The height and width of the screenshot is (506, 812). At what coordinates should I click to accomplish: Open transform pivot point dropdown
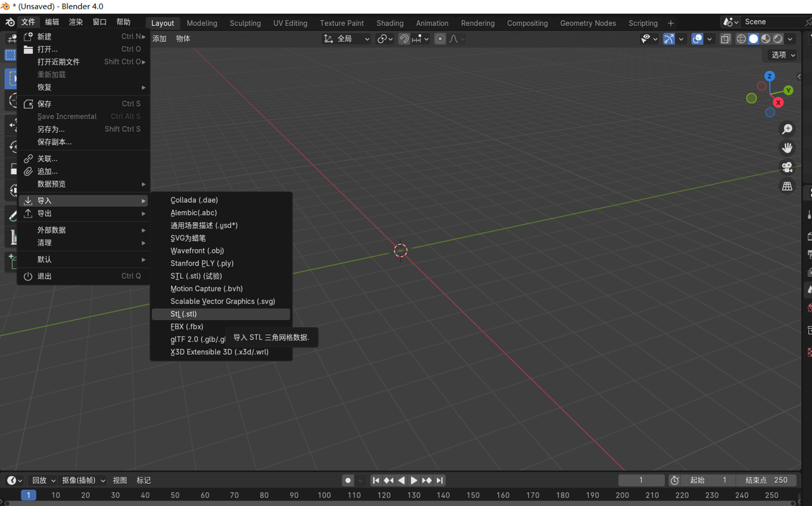385,39
